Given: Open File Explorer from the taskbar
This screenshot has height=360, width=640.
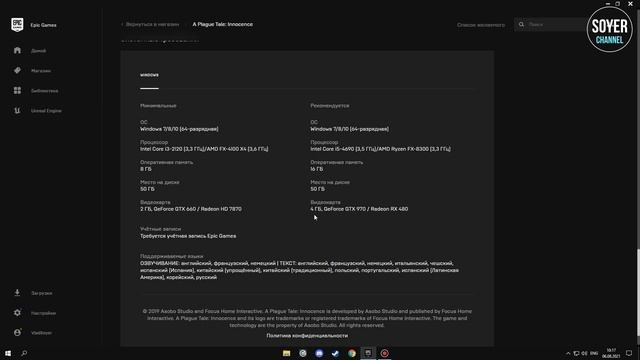Looking at the screenshot, I should click(287, 353).
